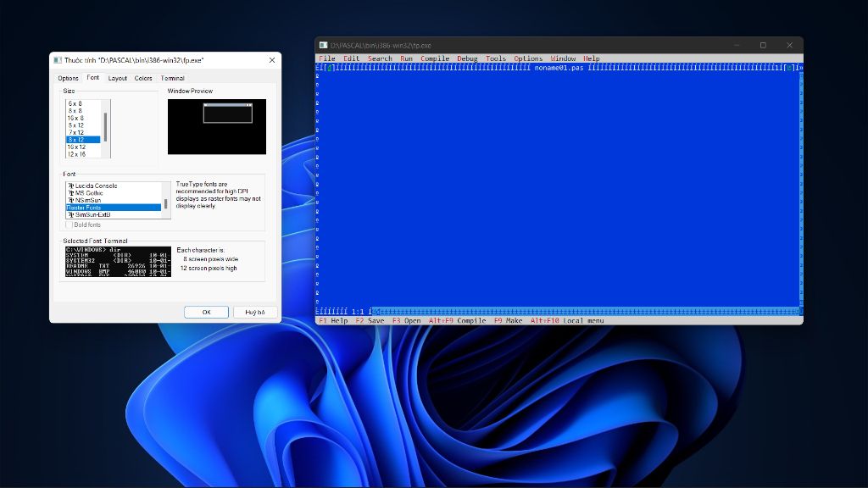Image resolution: width=868 pixels, height=488 pixels.
Task: Click the highlighted 8 x 12 size entry
Action: click(x=83, y=140)
